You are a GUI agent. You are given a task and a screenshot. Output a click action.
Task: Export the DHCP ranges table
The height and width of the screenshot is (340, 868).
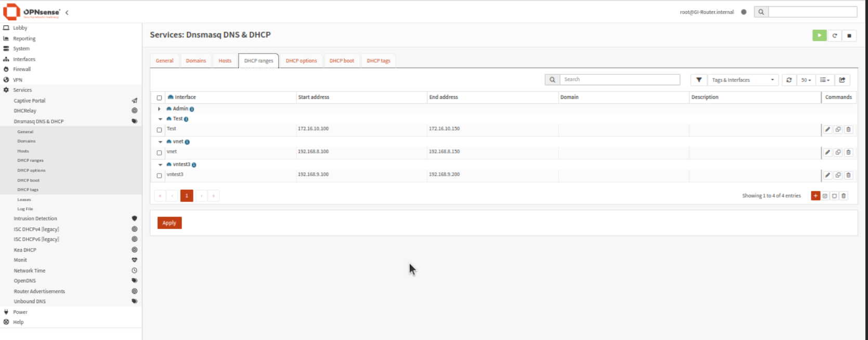tap(842, 80)
